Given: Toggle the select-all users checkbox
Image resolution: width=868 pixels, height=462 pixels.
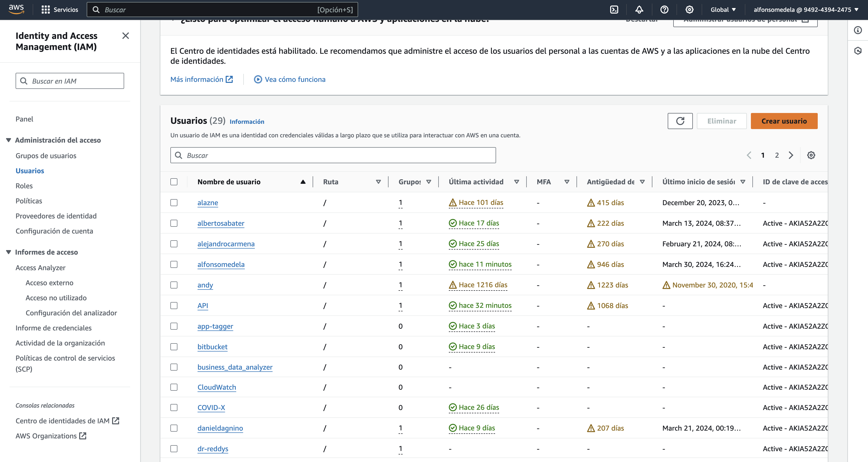Looking at the screenshot, I should (174, 182).
